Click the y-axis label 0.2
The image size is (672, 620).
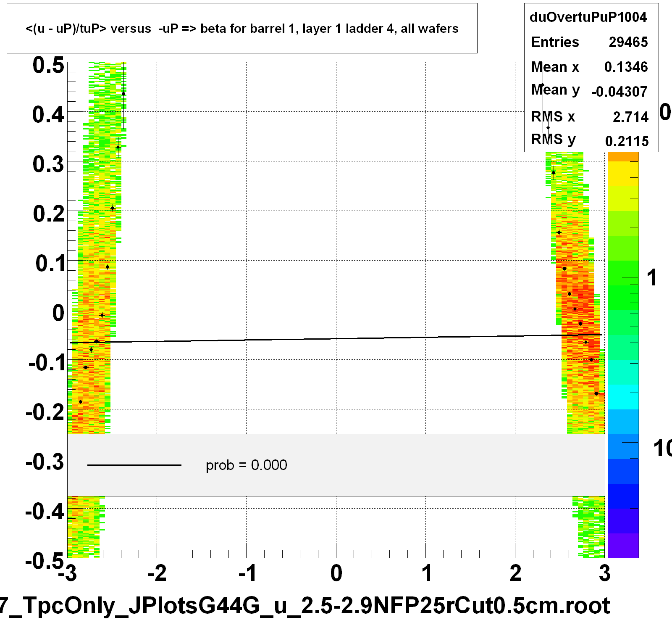pos(49,214)
